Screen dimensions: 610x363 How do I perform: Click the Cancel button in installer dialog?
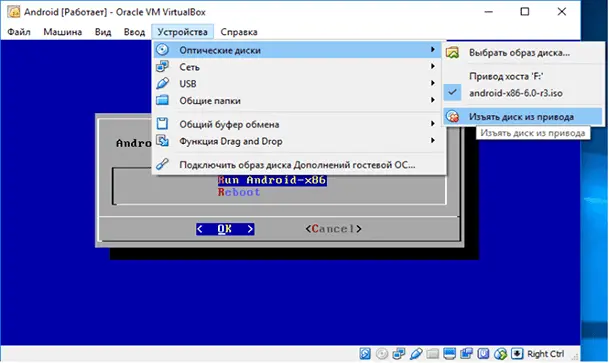(x=333, y=229)
